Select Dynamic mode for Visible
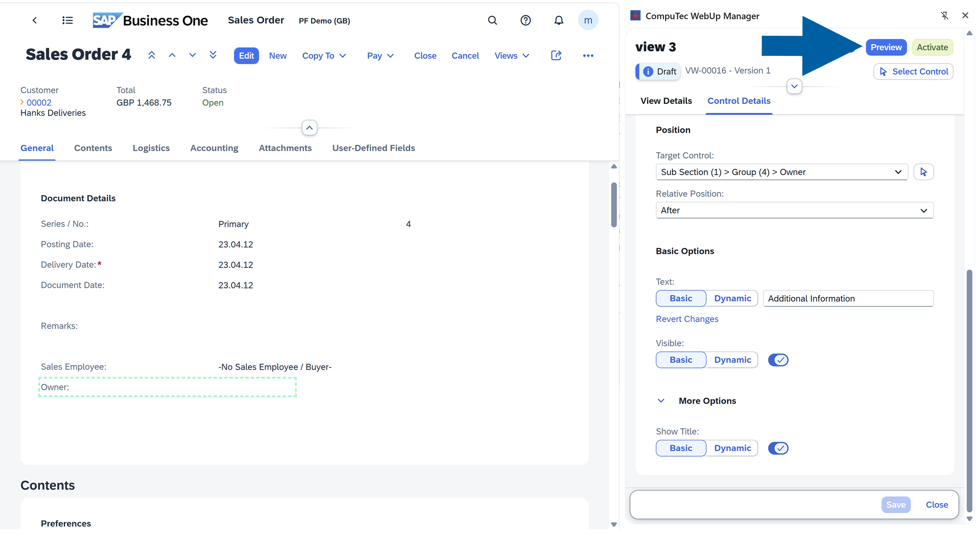This screenshot has width=980, height=535. pos(732,360)
